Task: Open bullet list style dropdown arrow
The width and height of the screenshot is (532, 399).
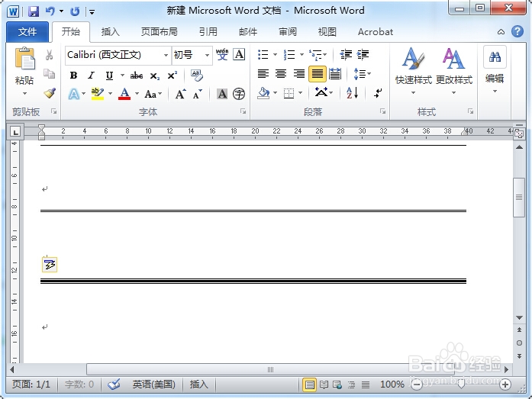Action: [x=275, y=55]
